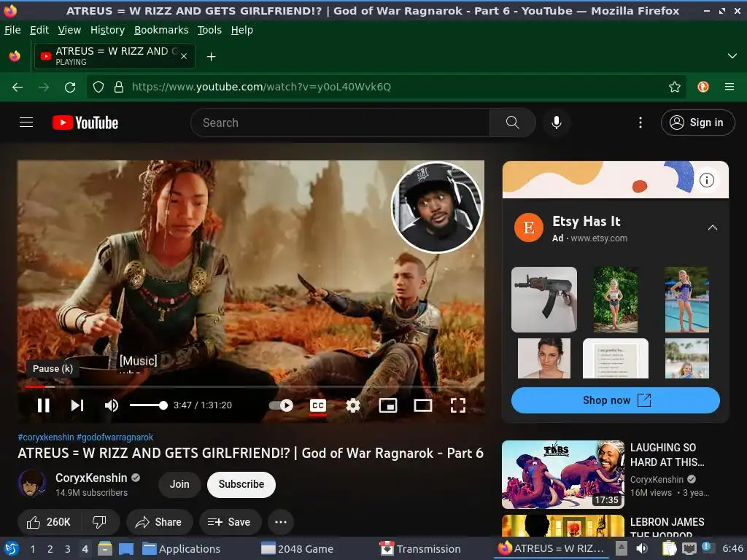Open YouTube guide hamburger menu
The height and width of the screenshot is (560, 747).
click(26, 122)
